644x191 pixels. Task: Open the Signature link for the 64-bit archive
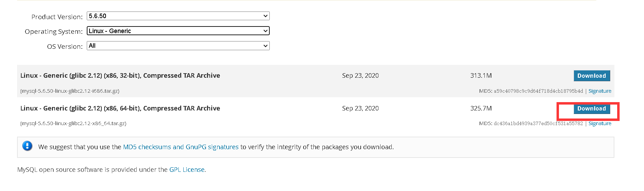[x=599, y=123]
